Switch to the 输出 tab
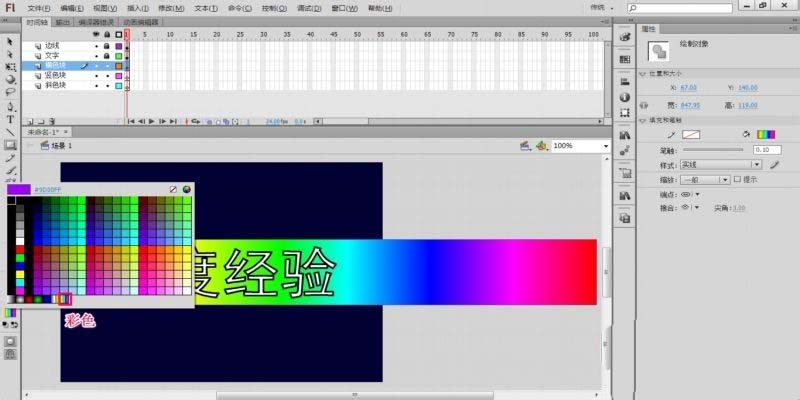This screenshot has width=800, height=400. pyautogui.click(x=63, y=22)
